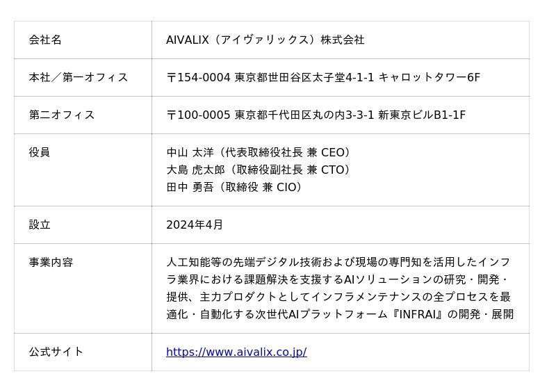Select the 本社／第一オフィス row label

pyautogui.click(x=79, y=78)
